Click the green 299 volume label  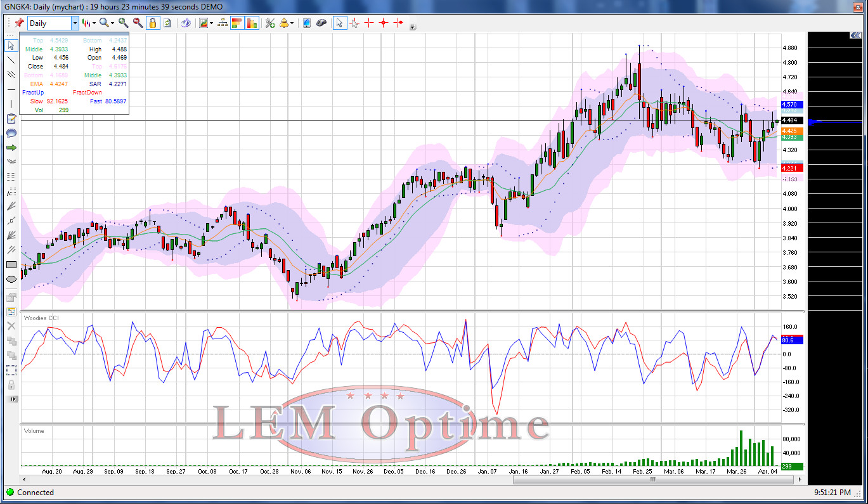pyautogui.click(x=793, y=467)
